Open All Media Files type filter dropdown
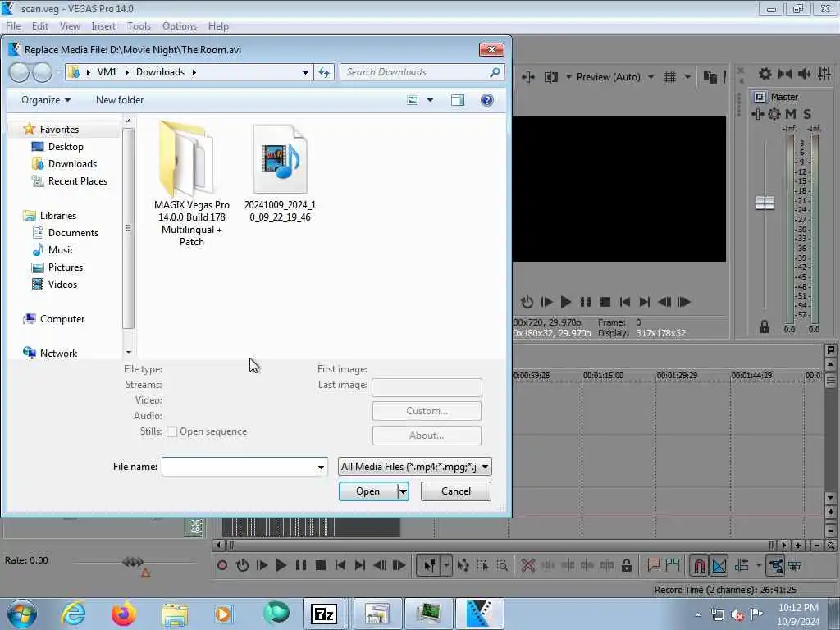Image resolution: width=840 pixels, height=630 pixels. click(x=485, y=467)
